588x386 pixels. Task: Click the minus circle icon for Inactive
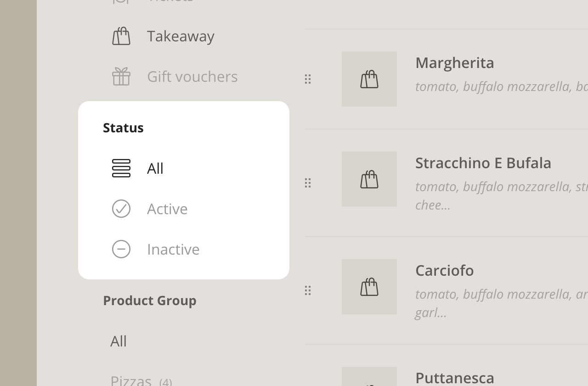[x=121, y=249]
